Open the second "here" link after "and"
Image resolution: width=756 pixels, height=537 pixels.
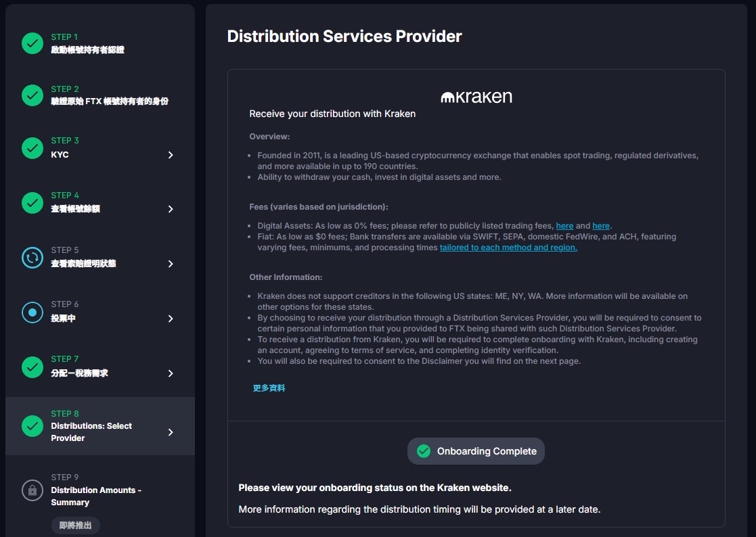[601, 226]
